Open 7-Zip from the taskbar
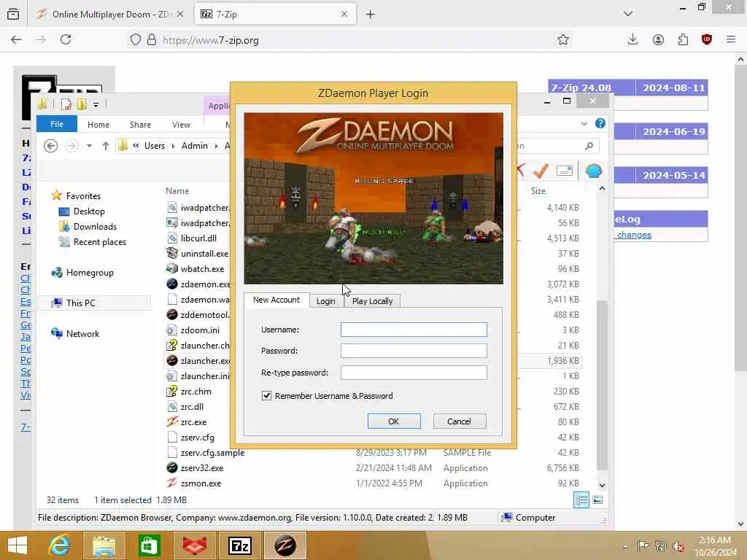Viewport: 747px width, 560px height. (240, 545)
